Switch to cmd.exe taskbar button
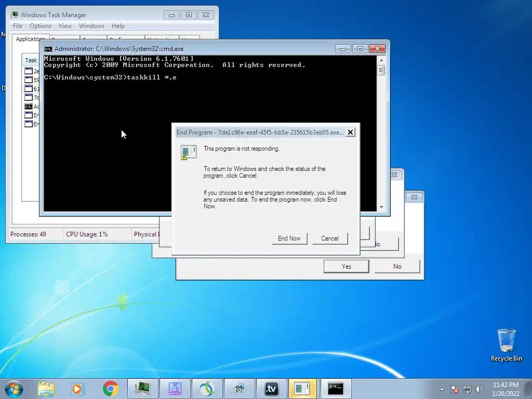Image resolution: width=532 pixels, height=399 pixels. pyautogui.click(x=336, y=389)
